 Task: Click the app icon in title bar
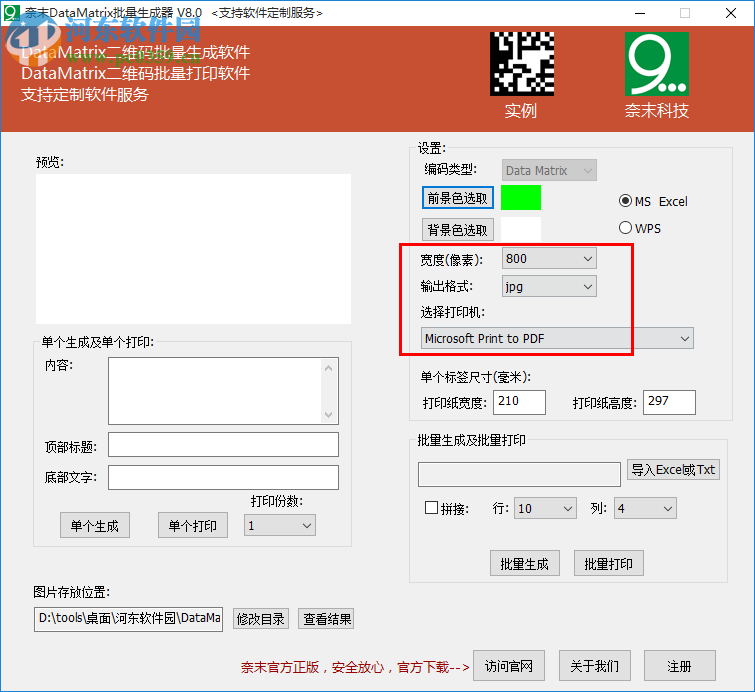pyautogui.click(x=12, y=13)
